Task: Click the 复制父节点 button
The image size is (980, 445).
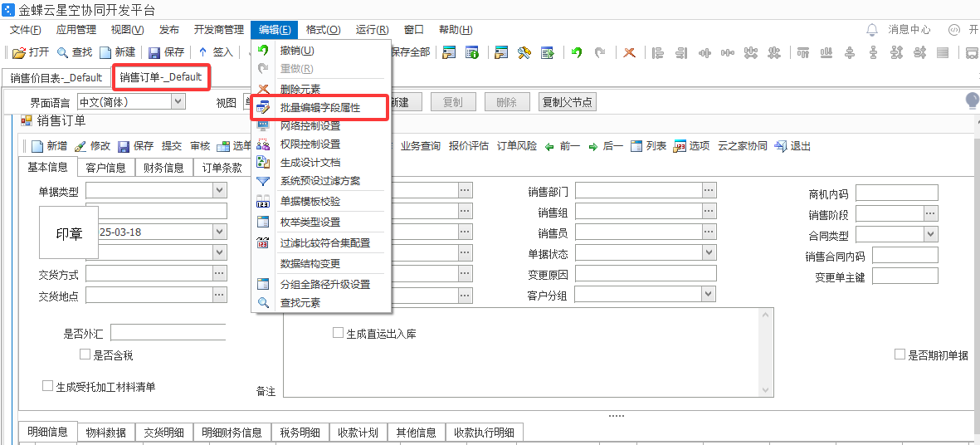Action: (x=567, y=102)
